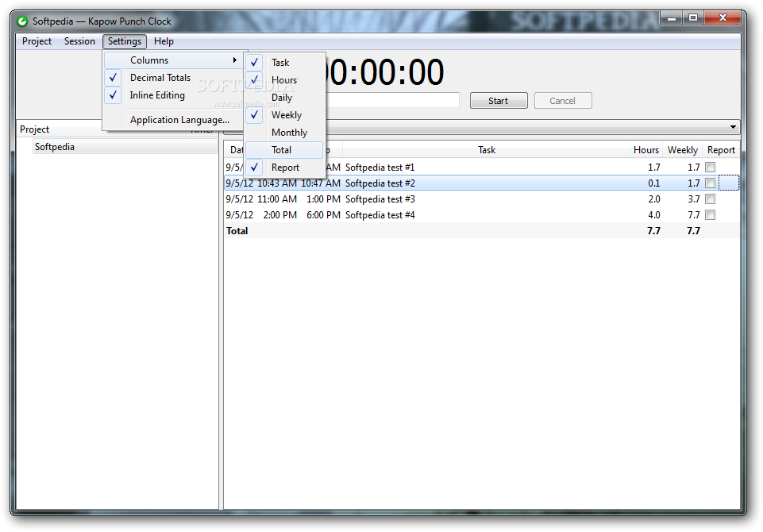
Task: Open the Session menu
Action: point(79,41)
